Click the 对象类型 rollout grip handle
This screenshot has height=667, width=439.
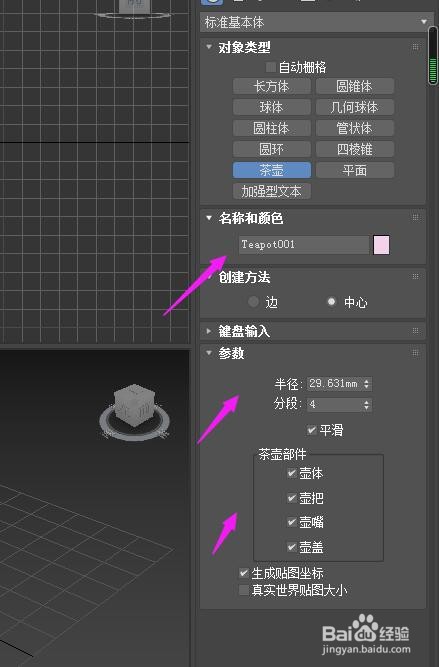[x=415, y=47]
